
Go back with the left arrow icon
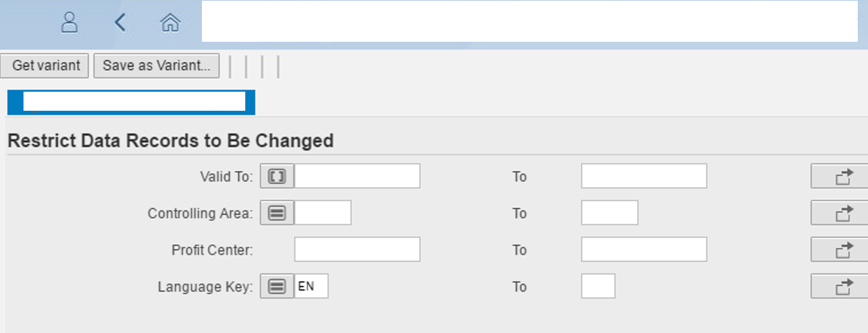pos(120,23)
